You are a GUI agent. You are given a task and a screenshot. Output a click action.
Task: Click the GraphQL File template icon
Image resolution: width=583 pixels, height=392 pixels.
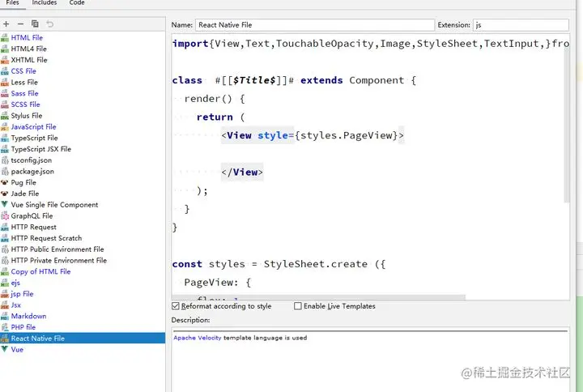5,215
